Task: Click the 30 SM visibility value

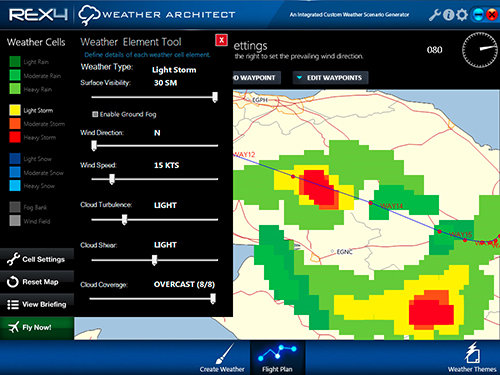Action: 165,83
